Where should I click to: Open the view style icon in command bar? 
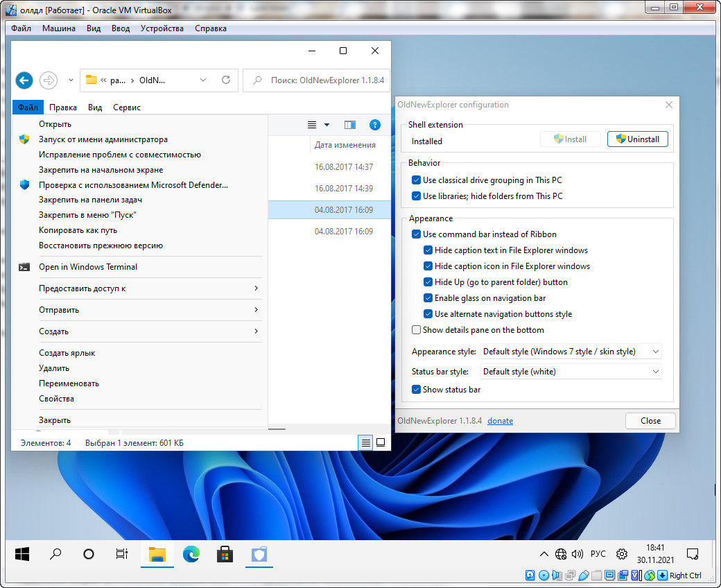tap(312, 125)
